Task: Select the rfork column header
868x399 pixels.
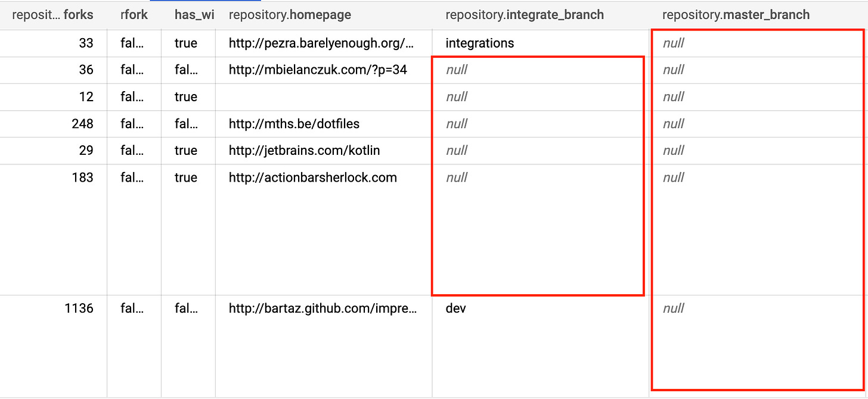Action: click(134, 15)
